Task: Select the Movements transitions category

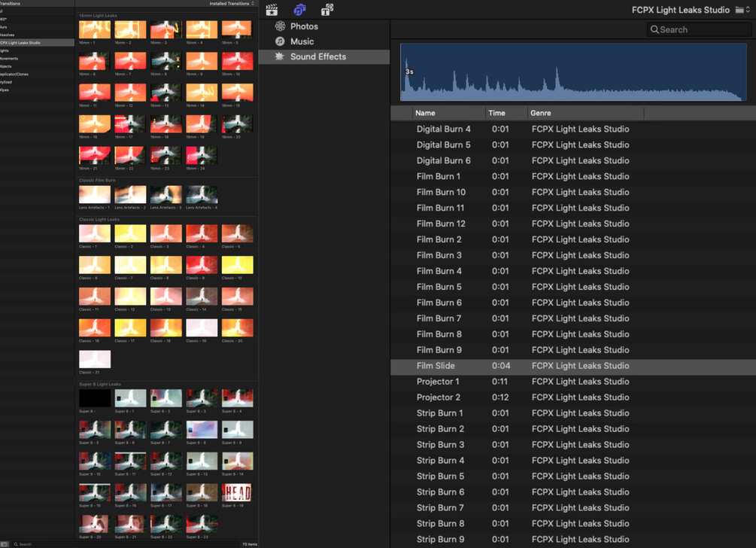Action: pyautogui.click(x=37, y=59)
